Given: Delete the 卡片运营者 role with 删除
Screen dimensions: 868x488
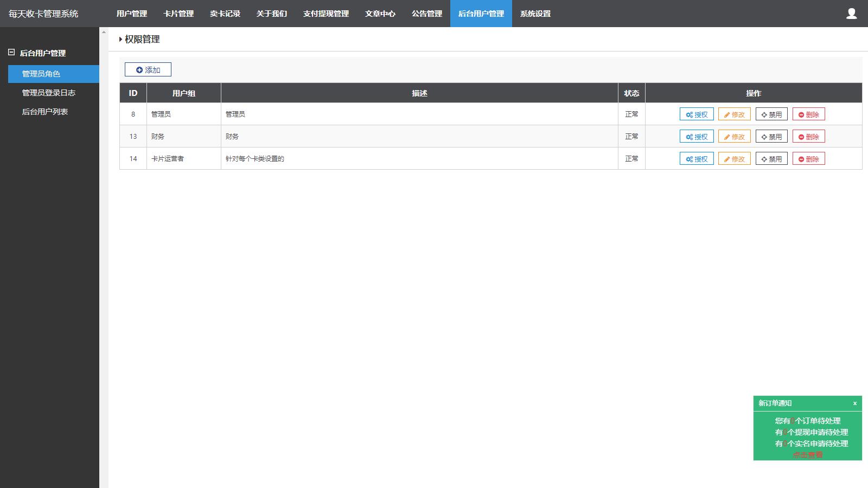Looking at the screenshot, I should click(x=808, y=159).
